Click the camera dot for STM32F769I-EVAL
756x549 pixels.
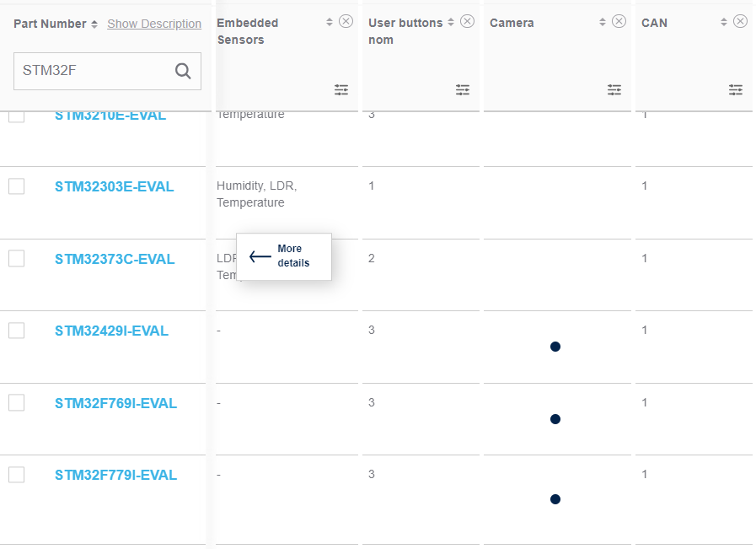[555, 419]
